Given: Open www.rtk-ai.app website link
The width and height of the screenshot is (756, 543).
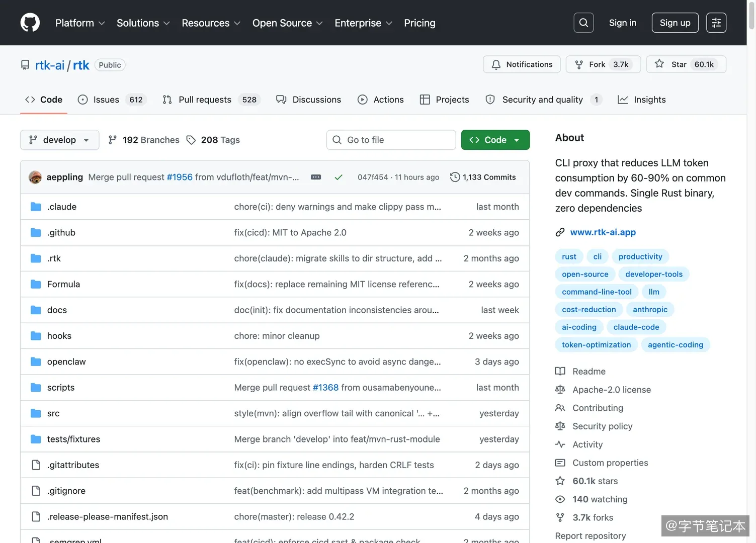Looking at the screenshot, I should pyautogui.click(x=603, y=232).
